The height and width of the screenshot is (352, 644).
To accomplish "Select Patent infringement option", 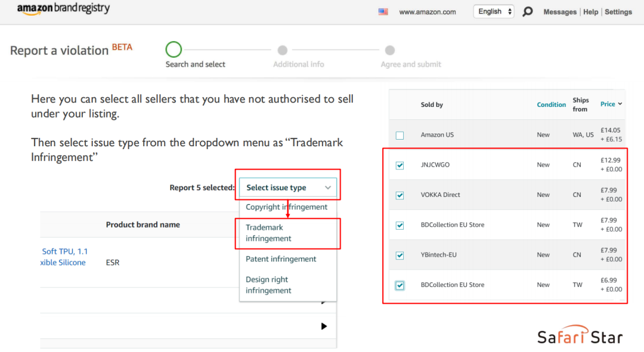I will pos(281,259).
